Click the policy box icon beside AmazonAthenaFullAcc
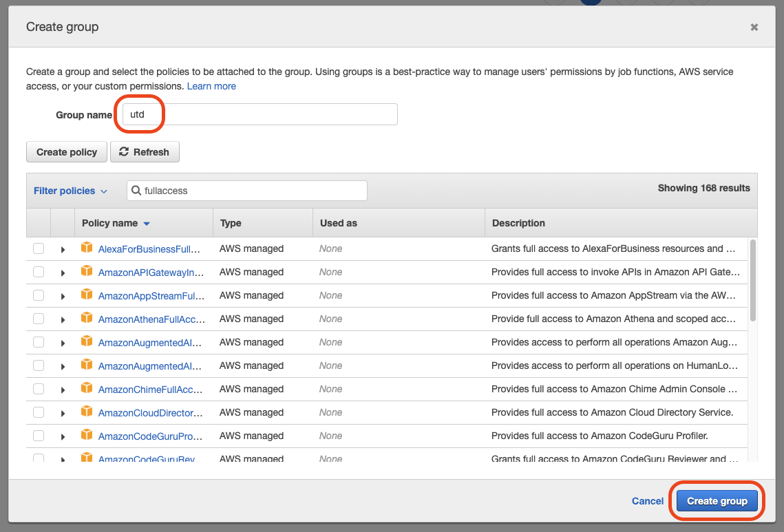The height and width of the screenshot is (532, 784). (87, 318)
